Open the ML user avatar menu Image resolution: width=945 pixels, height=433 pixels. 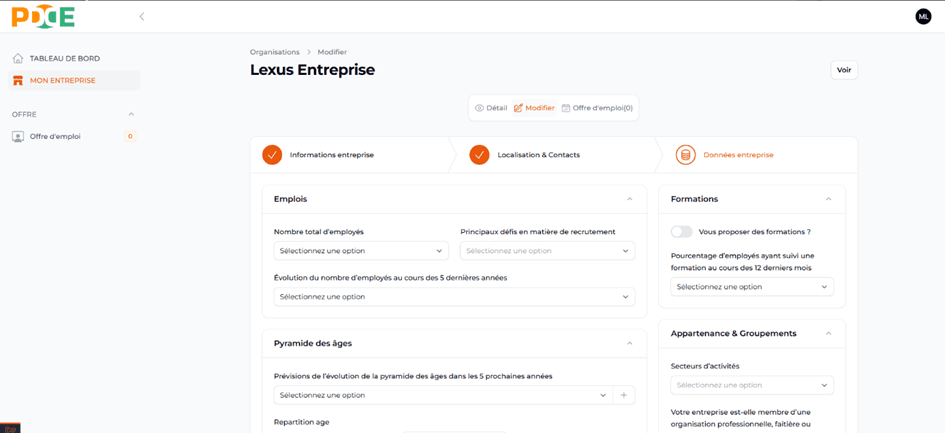(x=923, y=16)
